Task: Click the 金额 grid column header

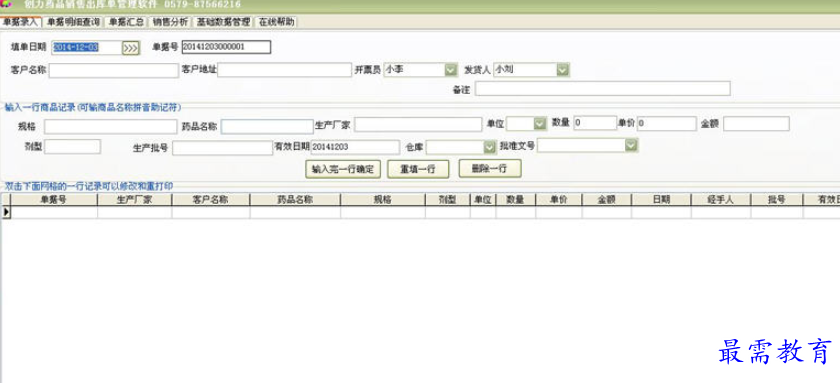Action: pos(607,200)
